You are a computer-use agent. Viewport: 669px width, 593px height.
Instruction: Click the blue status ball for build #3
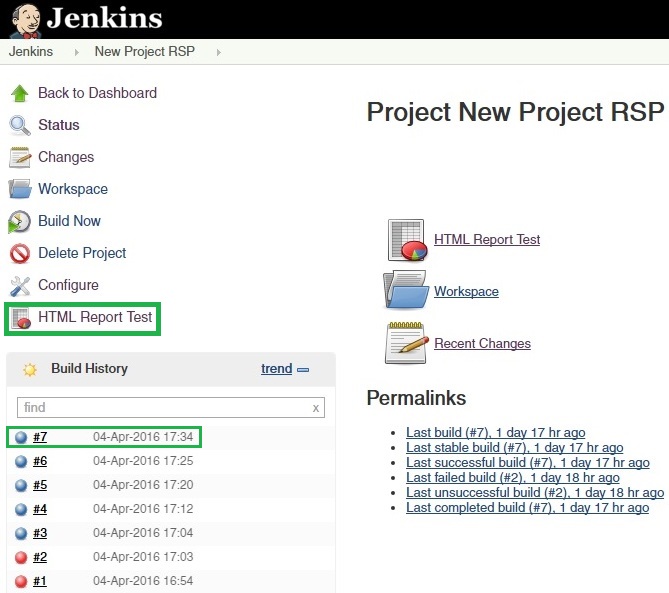click(21, 533)
